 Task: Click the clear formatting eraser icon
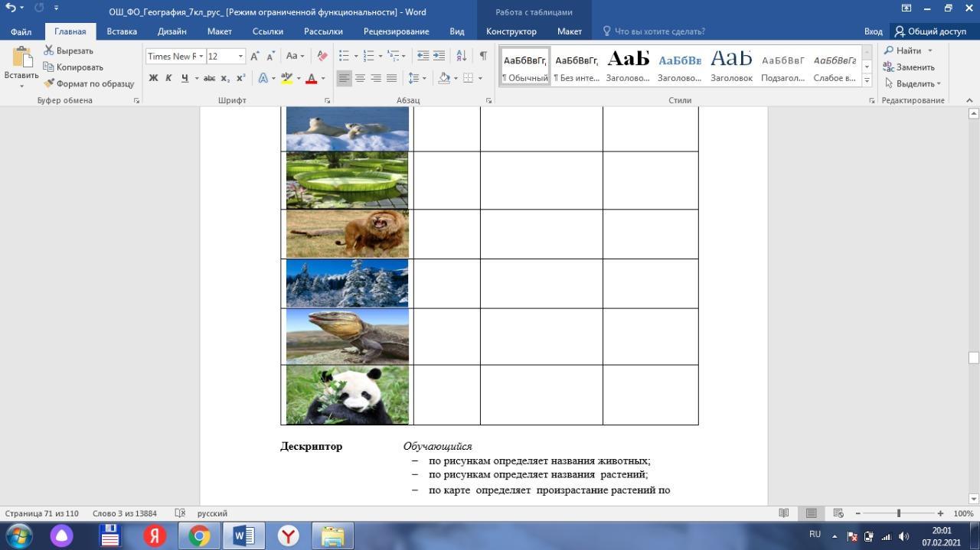(322, 56)
